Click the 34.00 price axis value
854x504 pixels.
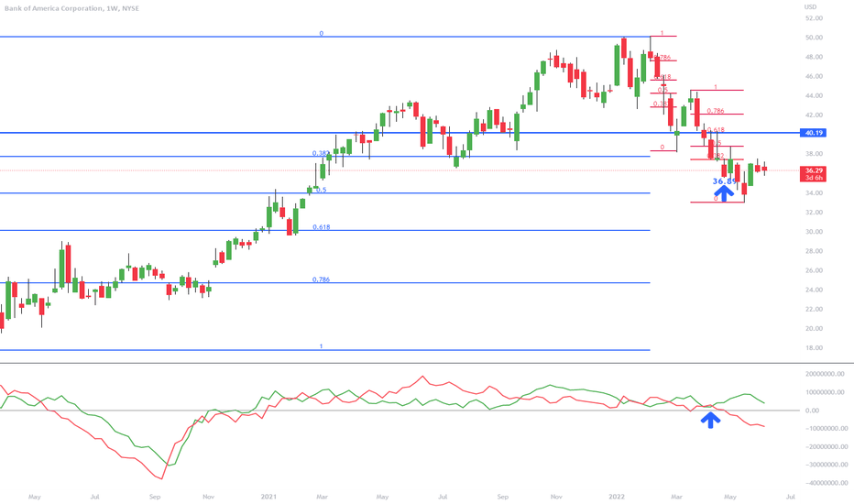tap(815, 192)
